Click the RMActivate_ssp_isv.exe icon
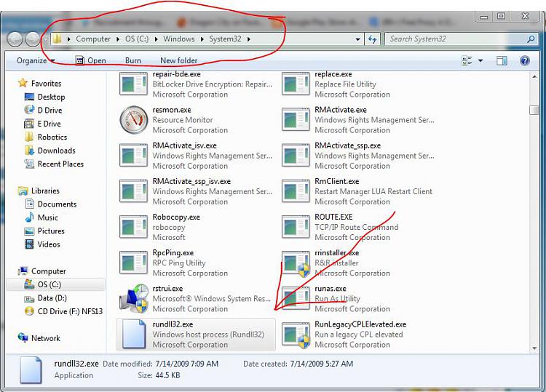 (x=133, y=191)
